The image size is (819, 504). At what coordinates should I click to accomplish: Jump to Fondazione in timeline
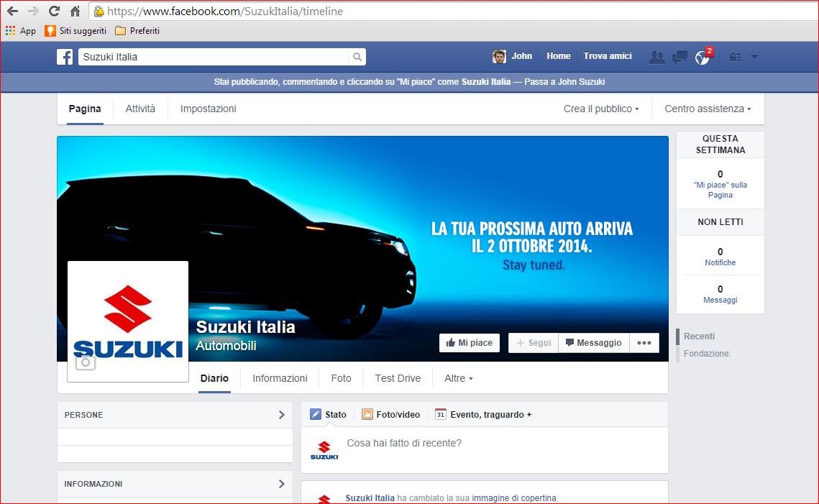708,354
